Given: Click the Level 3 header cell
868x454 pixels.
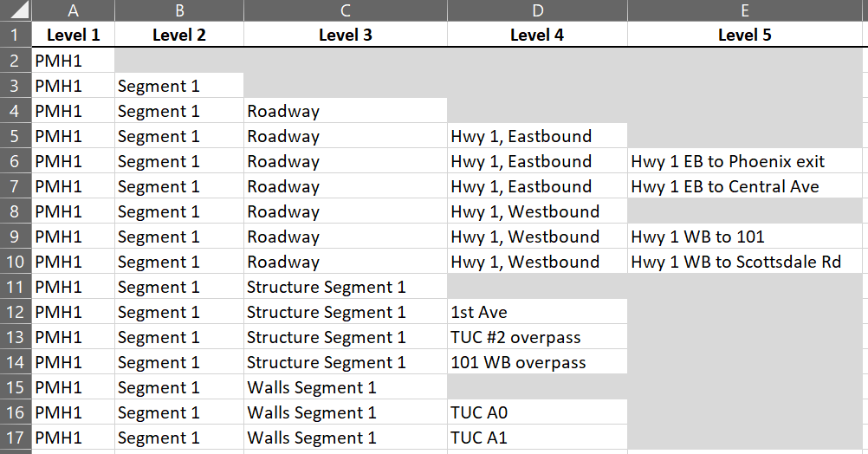Looking at the screenshot, I should click(345, 35).
